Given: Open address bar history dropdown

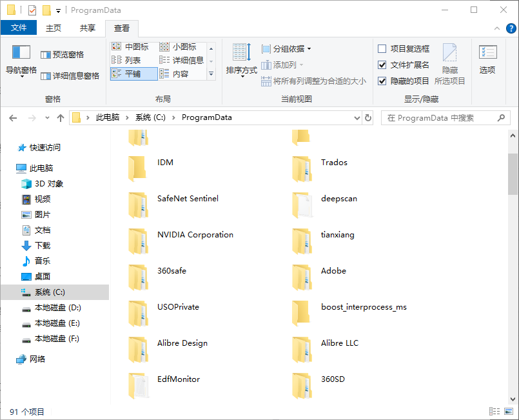Looking at the screenshot, I should 357,118.
